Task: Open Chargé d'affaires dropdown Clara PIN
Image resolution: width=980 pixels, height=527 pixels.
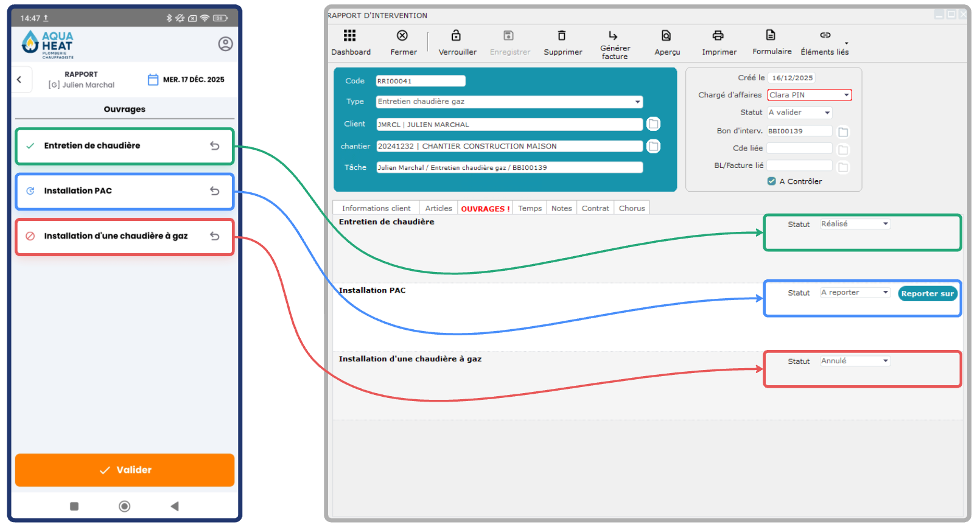Action: (846, 95)
